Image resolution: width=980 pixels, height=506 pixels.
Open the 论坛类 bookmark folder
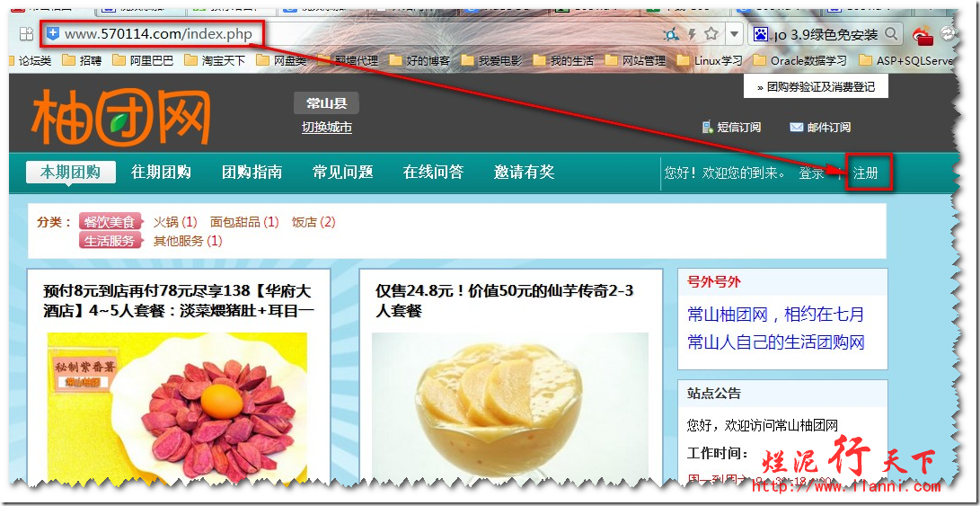[31, 61]
